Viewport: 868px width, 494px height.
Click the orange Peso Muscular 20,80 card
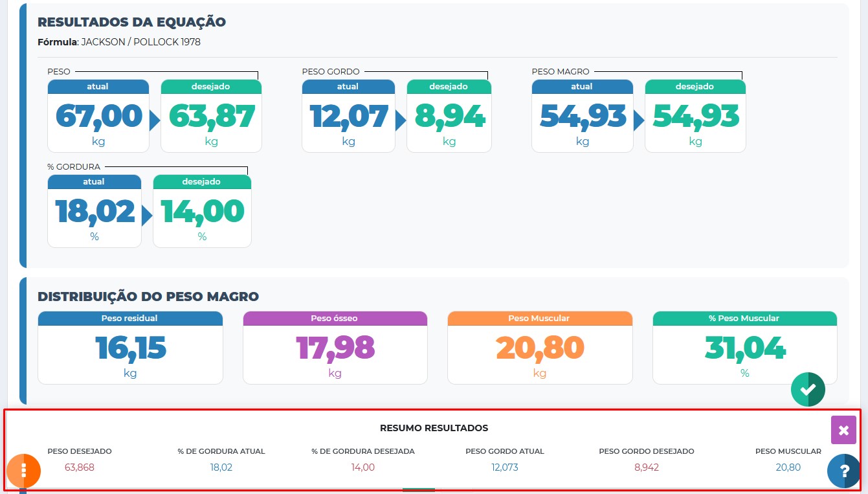point(539,348)
